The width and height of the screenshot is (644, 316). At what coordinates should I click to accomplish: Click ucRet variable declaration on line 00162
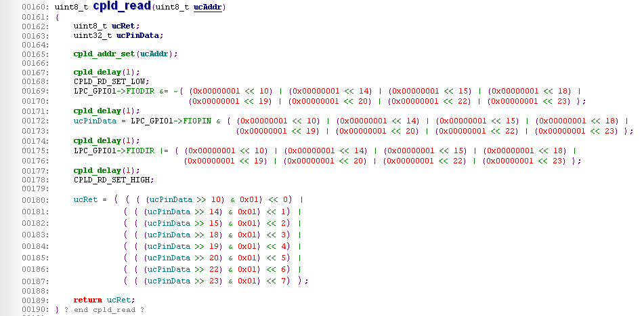click(x=121, y=25)
